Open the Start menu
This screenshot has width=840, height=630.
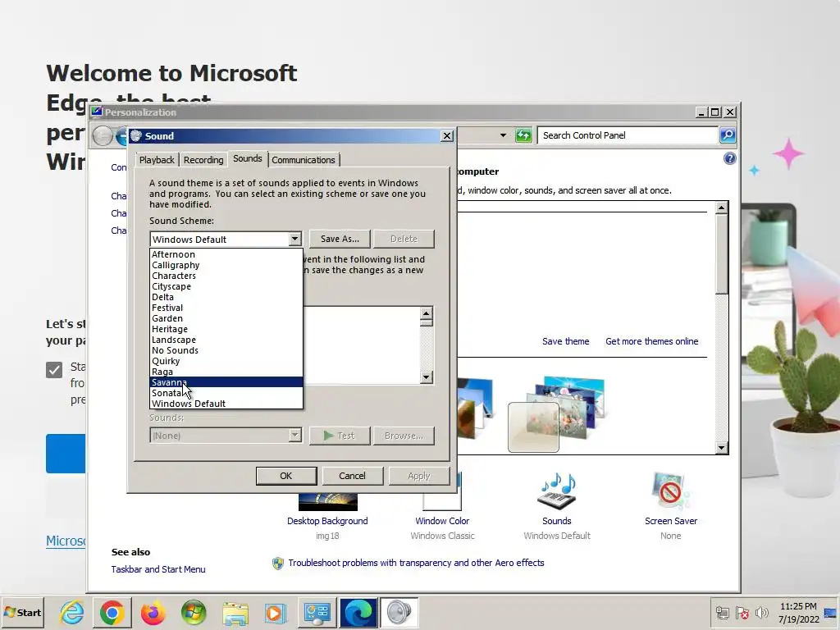tap(22, 612)
